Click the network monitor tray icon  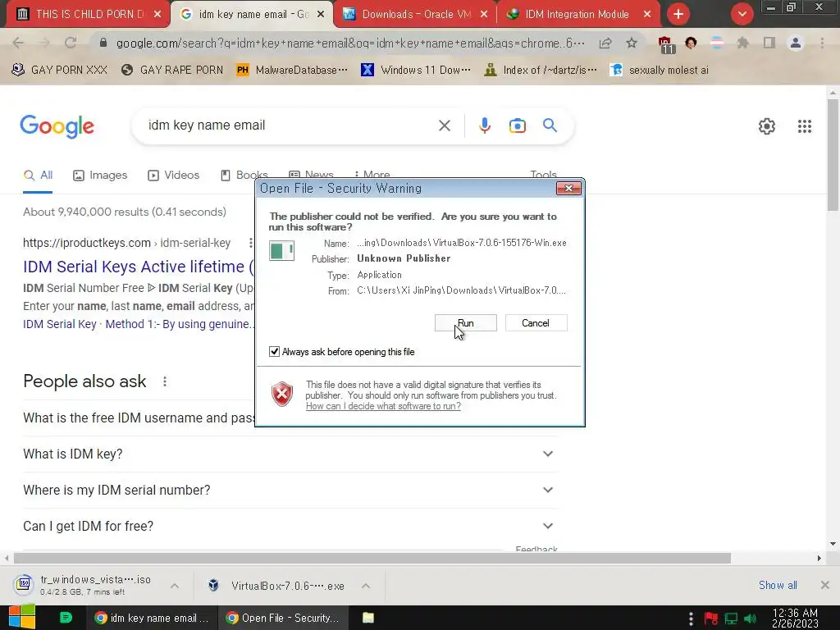(731, 619)
